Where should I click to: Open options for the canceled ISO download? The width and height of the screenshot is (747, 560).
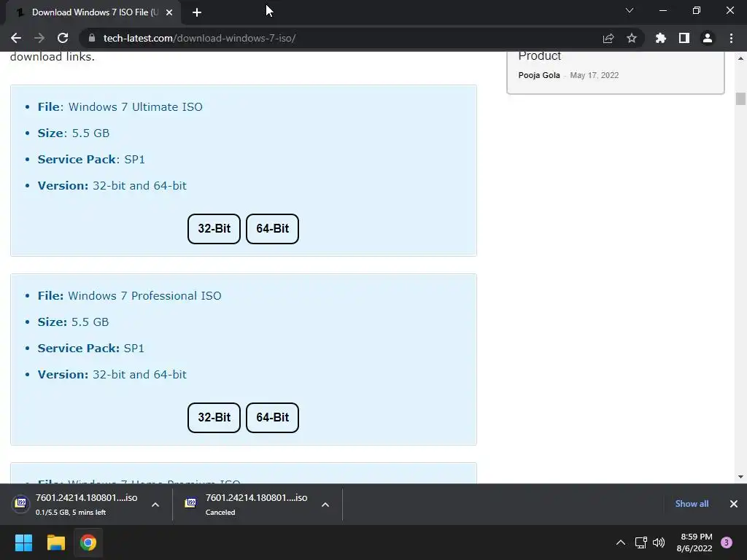coord(325,505)
